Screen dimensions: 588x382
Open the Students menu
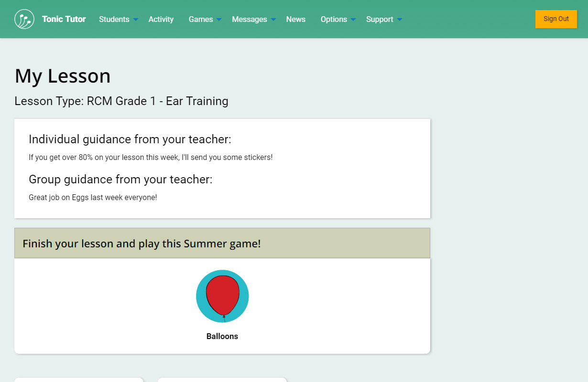click(114, 19)
